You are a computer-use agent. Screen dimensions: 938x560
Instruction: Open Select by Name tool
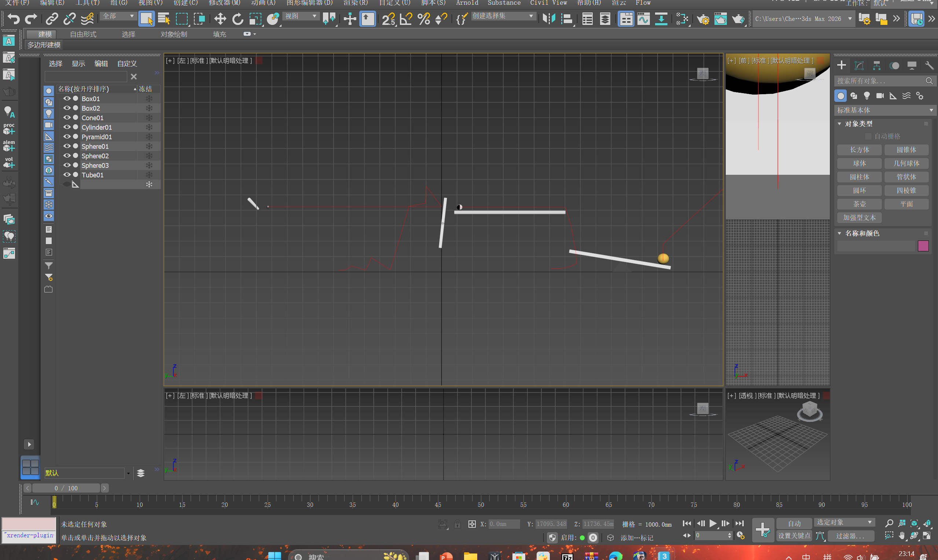click(164, 18)
